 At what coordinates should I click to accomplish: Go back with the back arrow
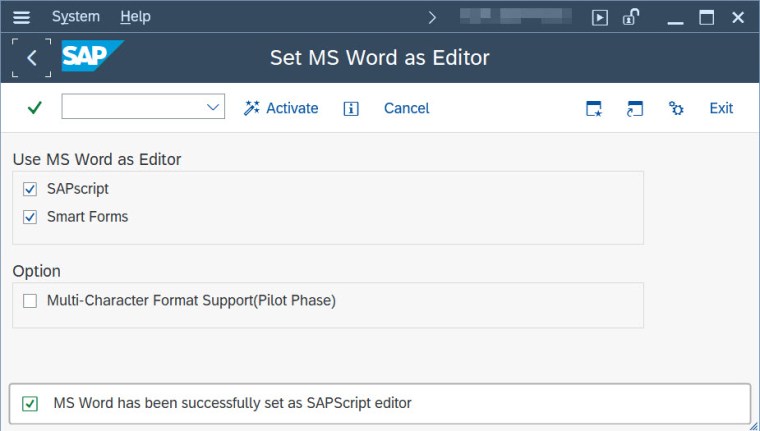[x=32, y=58]
